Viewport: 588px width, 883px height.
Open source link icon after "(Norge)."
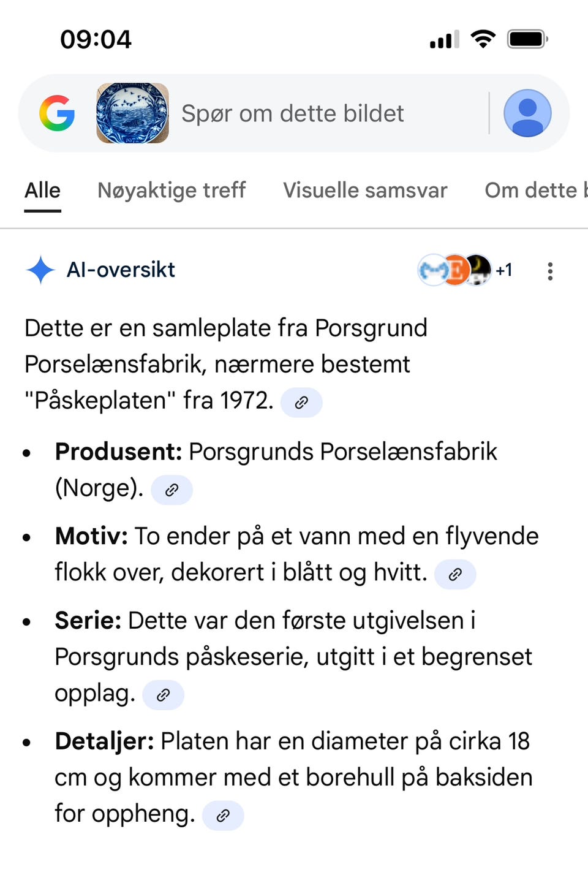click(x=171, y=490)
